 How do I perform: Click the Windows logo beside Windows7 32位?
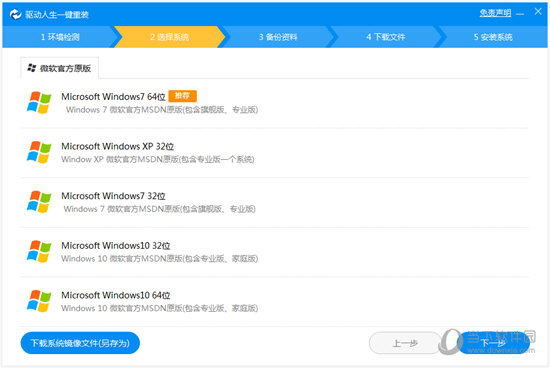coord(39,202)
